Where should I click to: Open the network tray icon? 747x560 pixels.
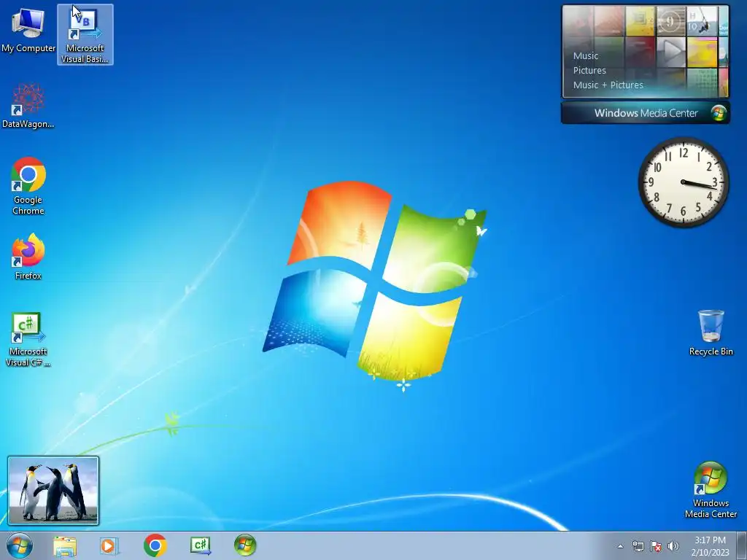(638, 546)
